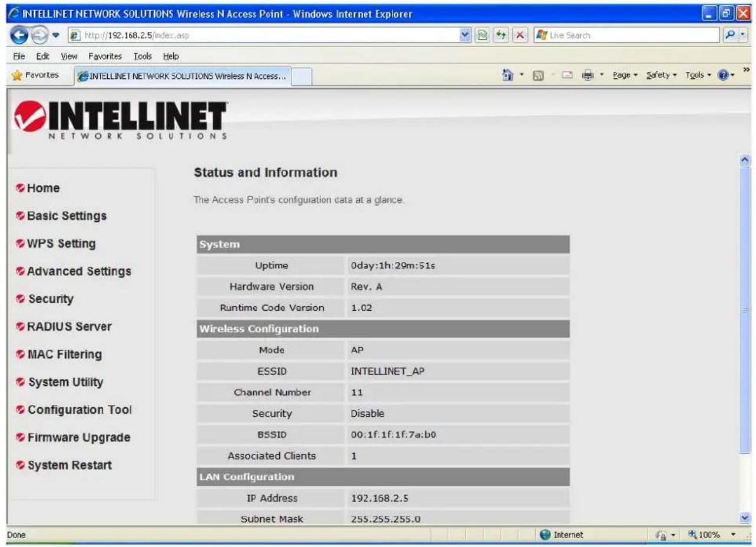Select the INTELLINET Wireless N Access tab
This screenshot has height=547, width=756.
(182, 76)
